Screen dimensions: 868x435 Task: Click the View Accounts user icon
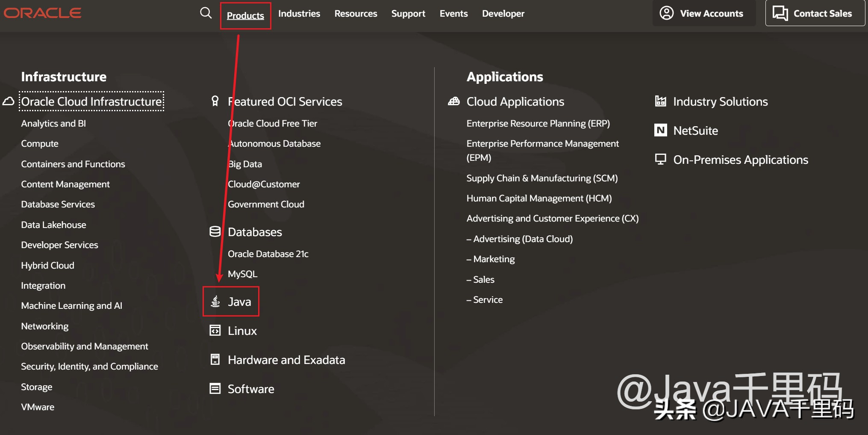pyautogui.click(x=666, y=13)
